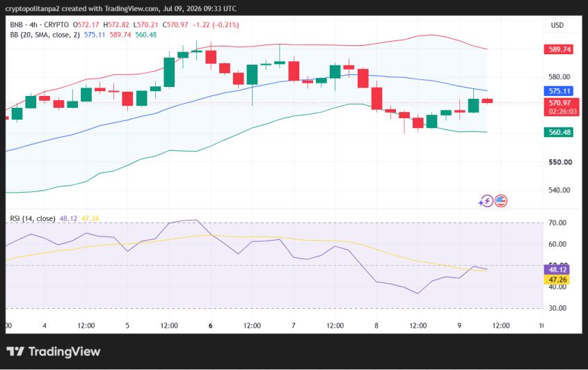Select the BB (20, SMA, close, 2) indicator label
Screen dimensions: 588x370
pos(45,35)
